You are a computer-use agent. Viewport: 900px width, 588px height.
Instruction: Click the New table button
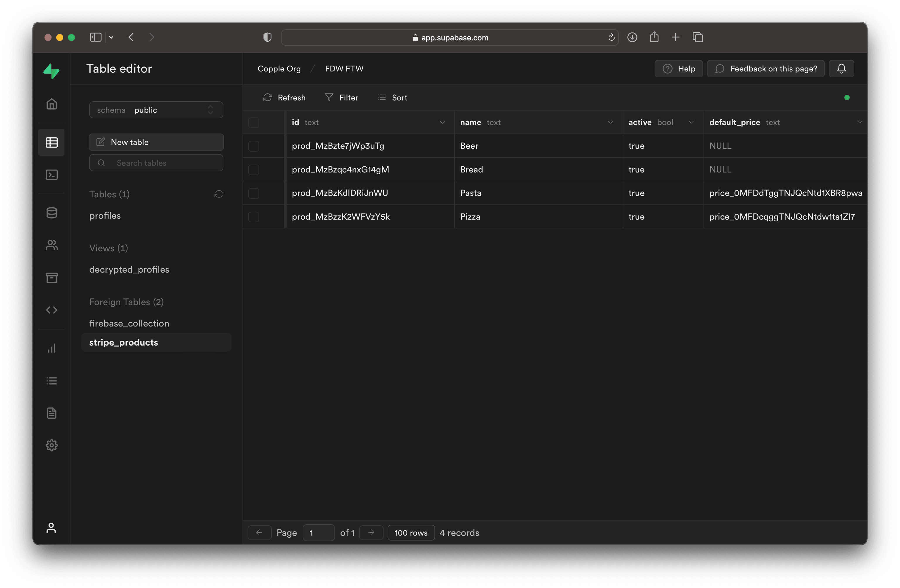point(156,142)
